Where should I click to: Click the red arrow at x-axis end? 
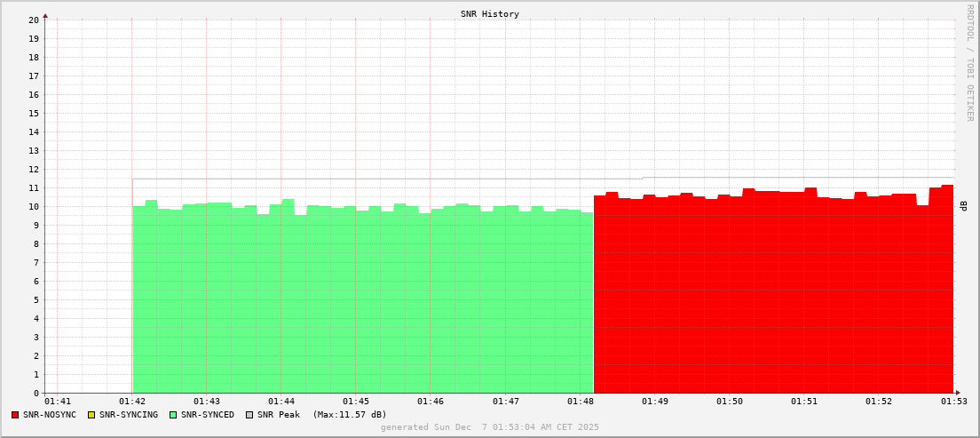click(x=958, y=393)
